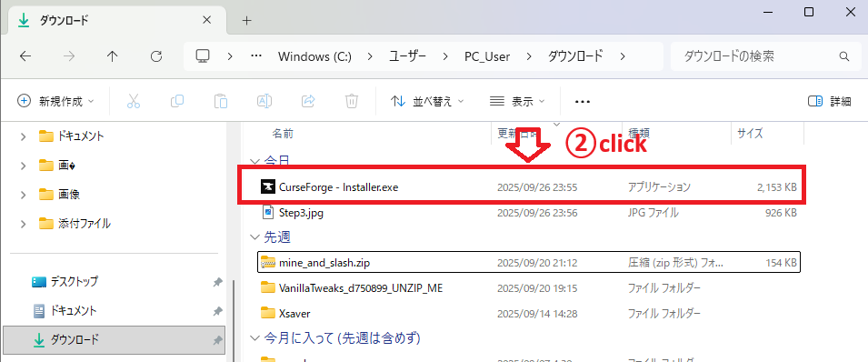The height and width of the screenshot is (362, 868).
Task: Expand the 画像 tree folder
Action: (24, 195)
